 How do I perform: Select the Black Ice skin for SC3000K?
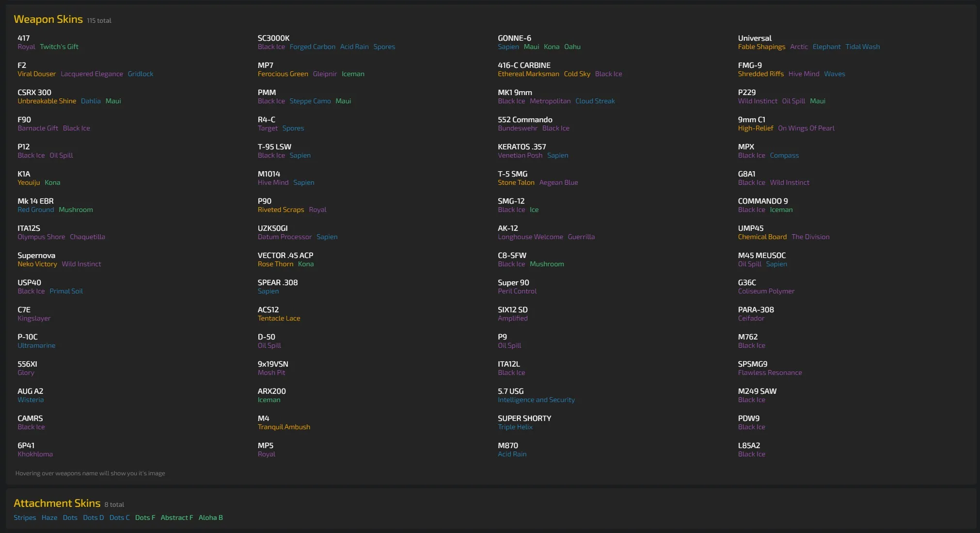coord(271,47)
